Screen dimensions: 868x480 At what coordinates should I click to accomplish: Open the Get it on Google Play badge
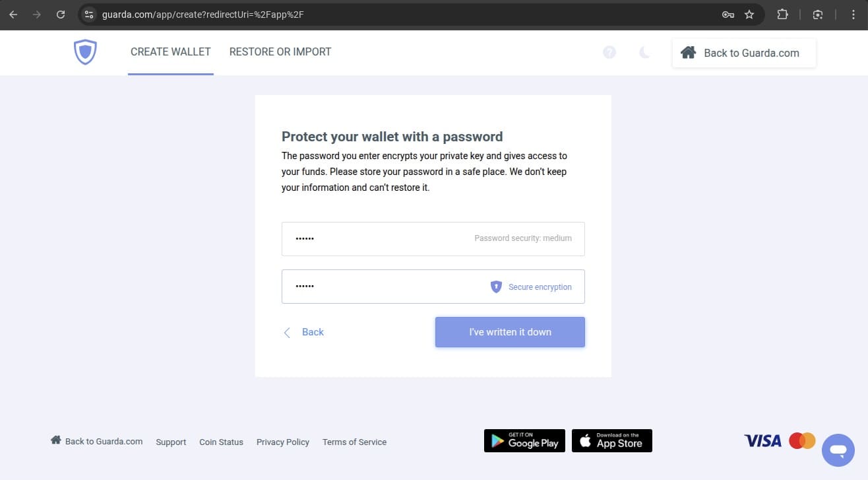[524, 440]
